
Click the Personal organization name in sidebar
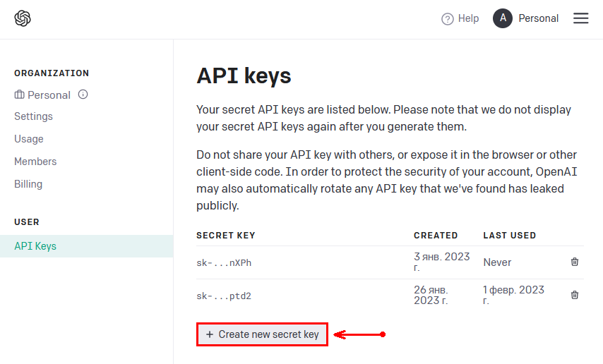tap(49, 95)
